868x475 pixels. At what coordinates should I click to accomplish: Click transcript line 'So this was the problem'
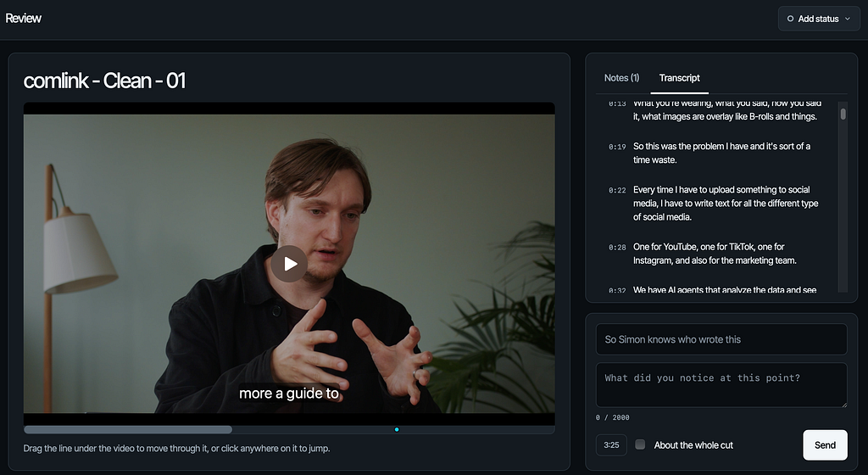coord(721,153)
